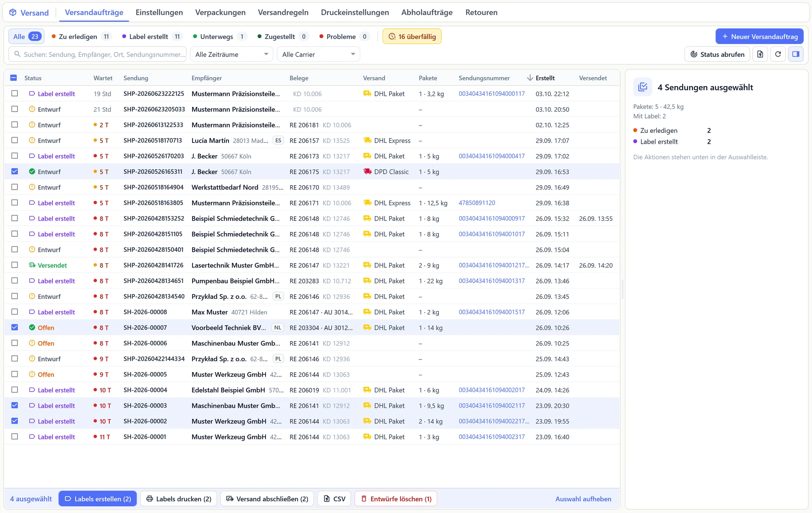This screenshot has height=513, width=812.
Task: Click the Offen status icon in the SH-2026-00006 row
Action: [x=32, y=343]
